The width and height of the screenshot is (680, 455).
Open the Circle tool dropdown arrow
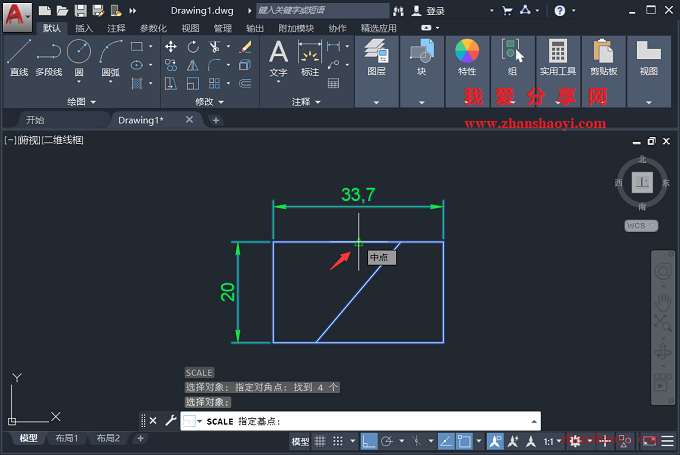79,82
